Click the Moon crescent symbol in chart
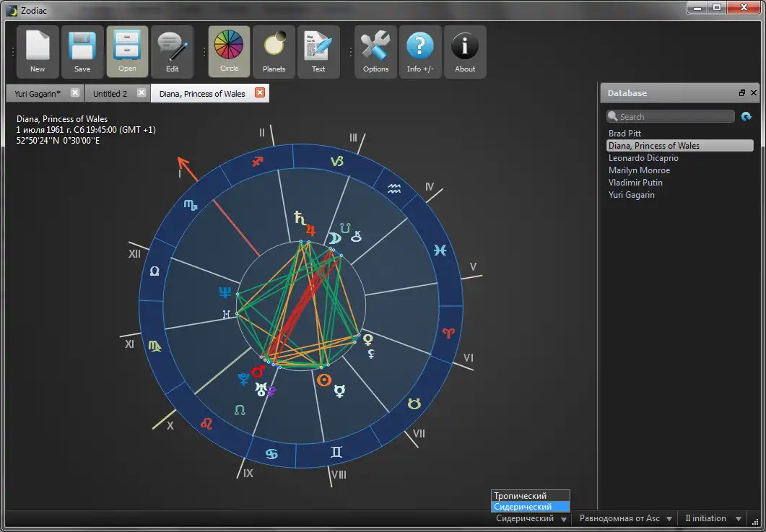Viewport: 766px width, 532px height. pyautogui.click(x=334, y=238)
